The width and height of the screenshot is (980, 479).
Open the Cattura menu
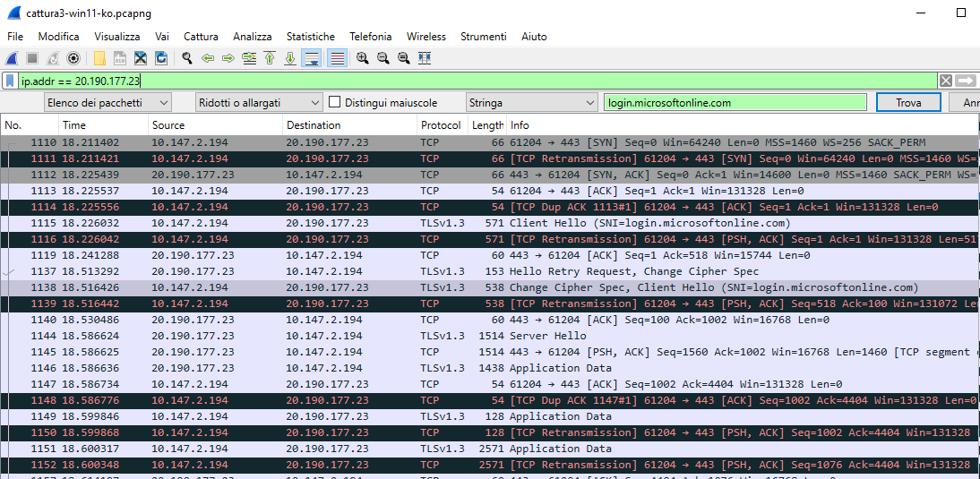tap(201, 37)
